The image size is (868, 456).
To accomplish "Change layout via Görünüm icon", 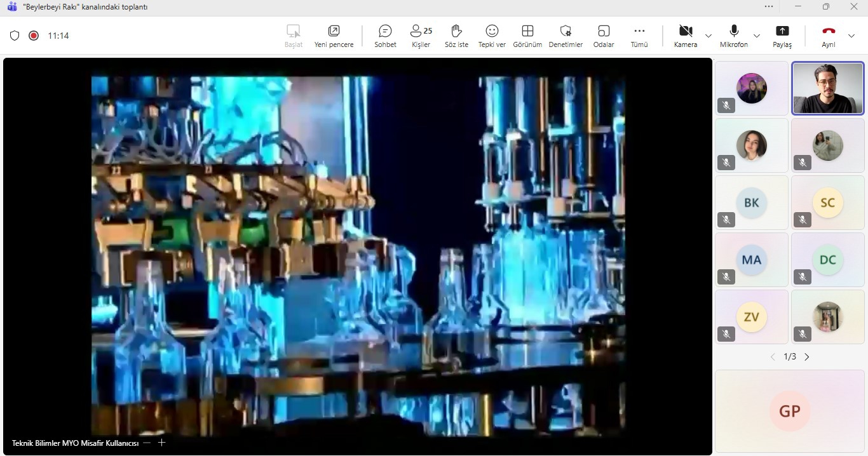I will (527, 36).
